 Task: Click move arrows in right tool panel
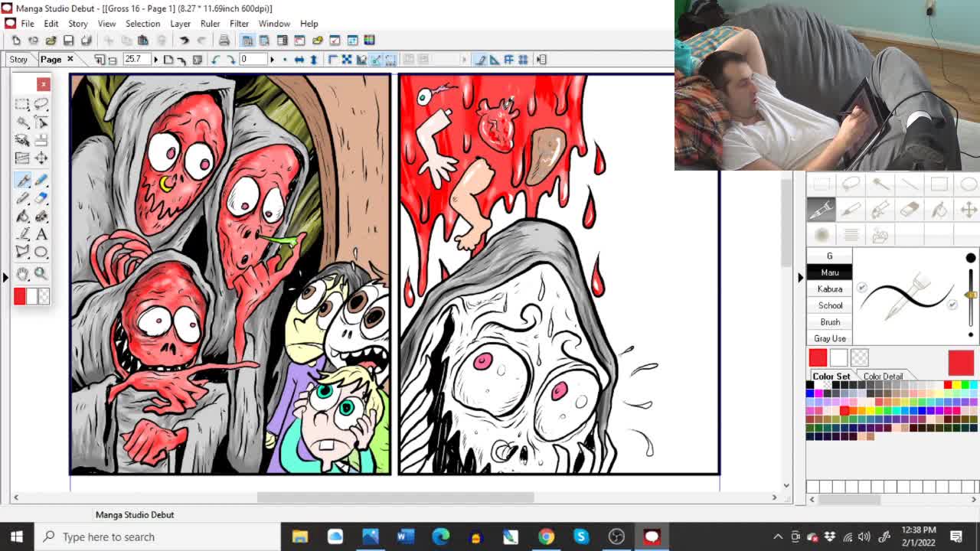pyautogui.click(x=969, y=209)
